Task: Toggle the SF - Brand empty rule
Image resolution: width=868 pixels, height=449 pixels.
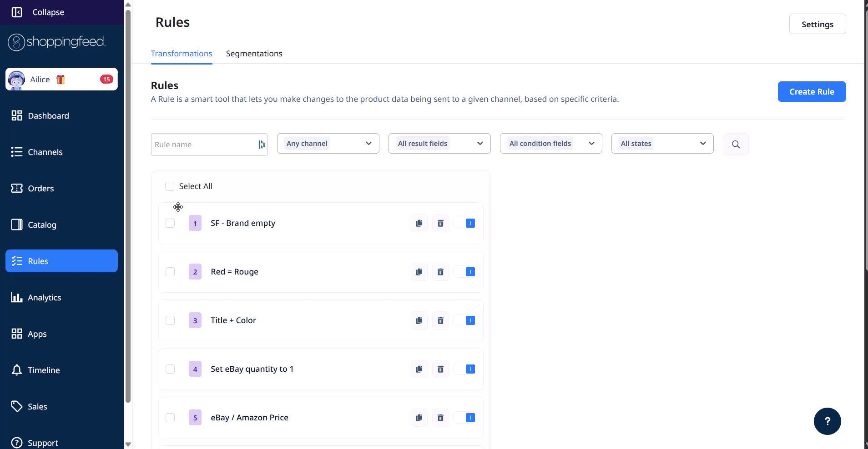Action: point(465,223)
